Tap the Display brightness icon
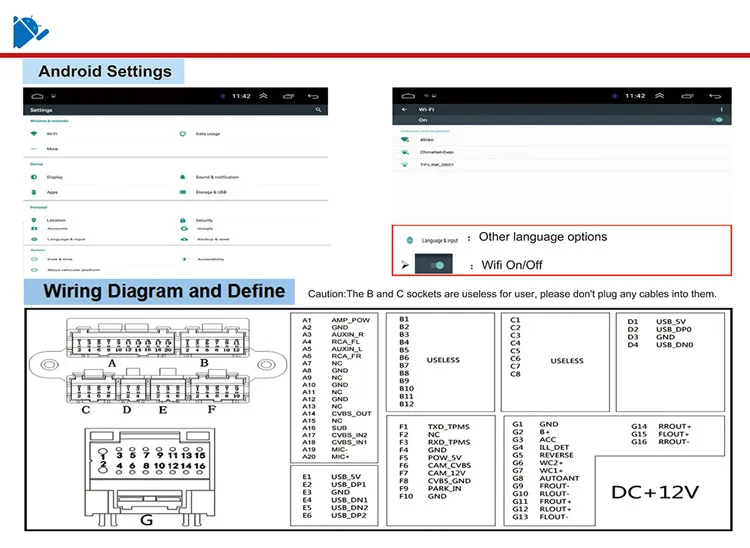Screen dimensions: 750x548 tap(33, 177)
